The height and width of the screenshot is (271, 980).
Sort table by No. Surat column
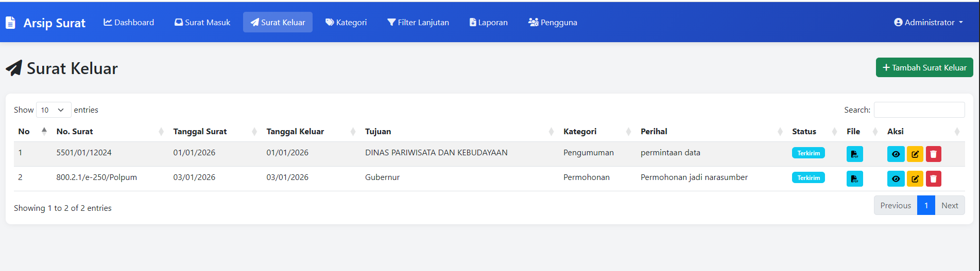(x=110, y=131)
